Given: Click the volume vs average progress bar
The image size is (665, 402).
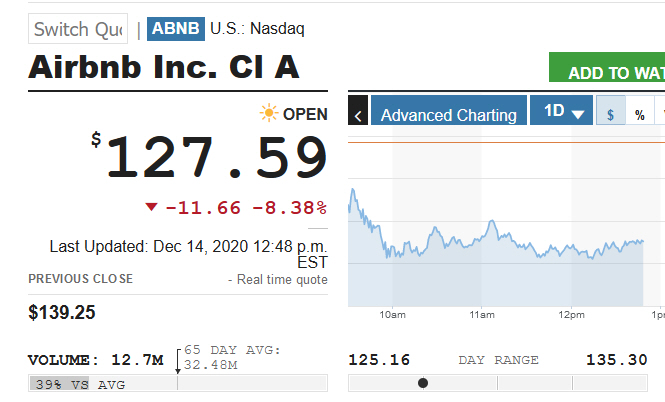Looking at the screenshot, I should [x=177, y=383].
